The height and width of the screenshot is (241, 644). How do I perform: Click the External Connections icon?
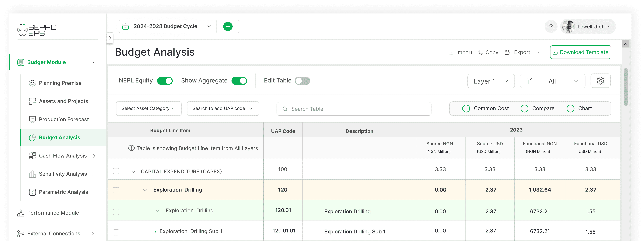click(x=21, y=233)
